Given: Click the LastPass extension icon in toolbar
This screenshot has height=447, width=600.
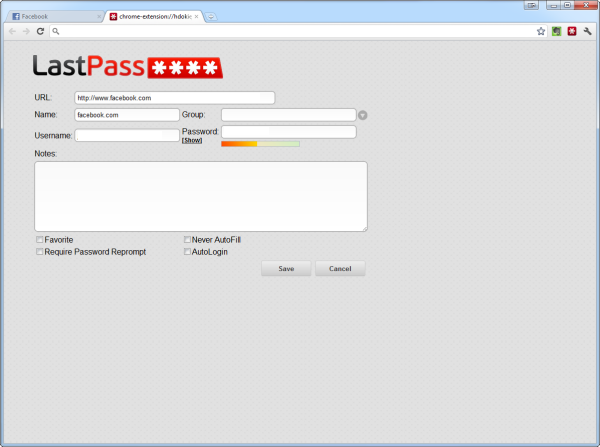Looking at the screenshot, I should (571, 31).
